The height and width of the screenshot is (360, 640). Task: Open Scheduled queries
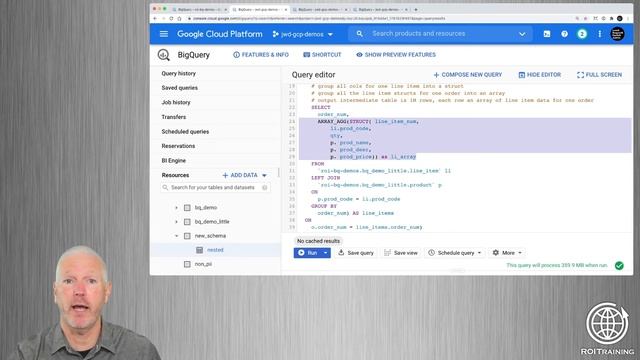[185, 131]
